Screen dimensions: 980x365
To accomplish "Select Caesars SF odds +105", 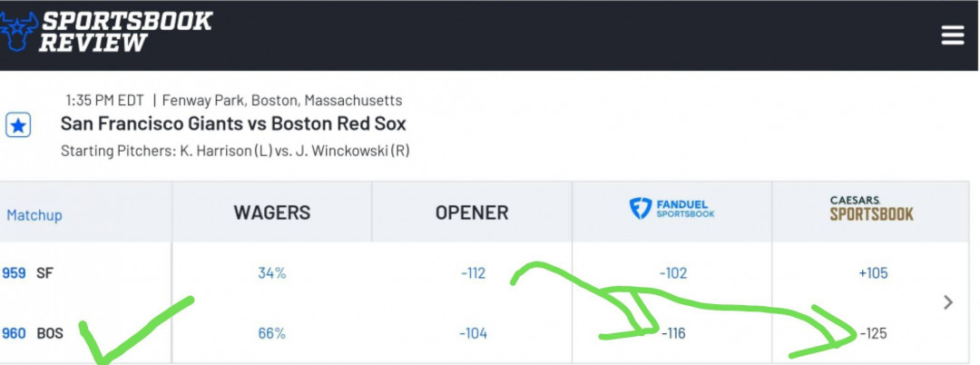I will tap(873, 273).
